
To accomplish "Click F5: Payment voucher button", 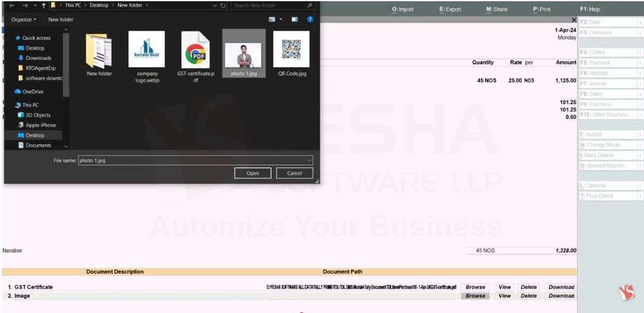I will (x=611, y=63).
